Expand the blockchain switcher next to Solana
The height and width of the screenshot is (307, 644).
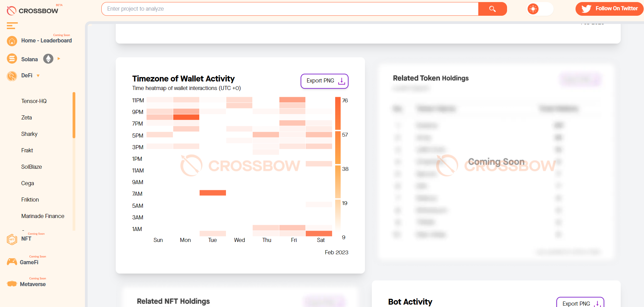[x=58, y=59]
